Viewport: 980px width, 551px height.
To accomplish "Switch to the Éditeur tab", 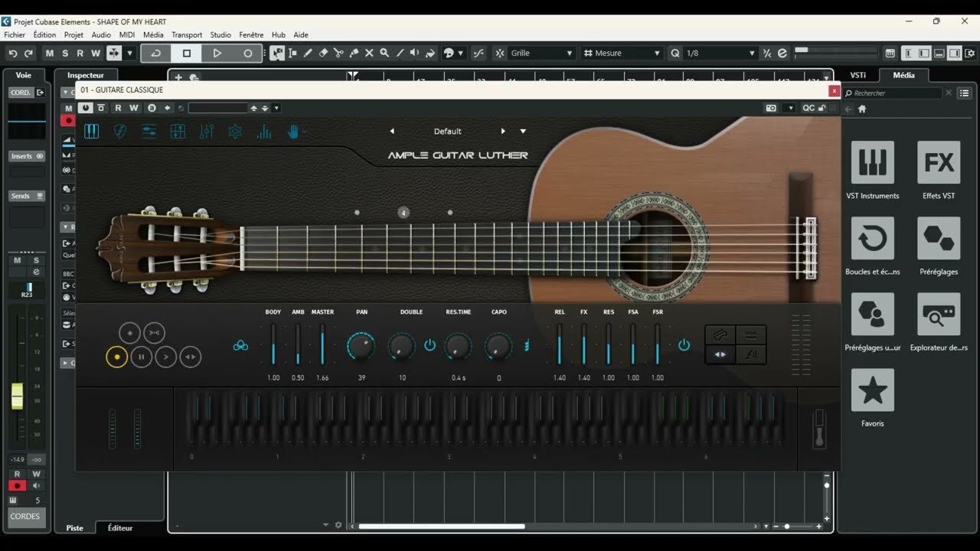I will pyautogui.click(x=120, y=528).
